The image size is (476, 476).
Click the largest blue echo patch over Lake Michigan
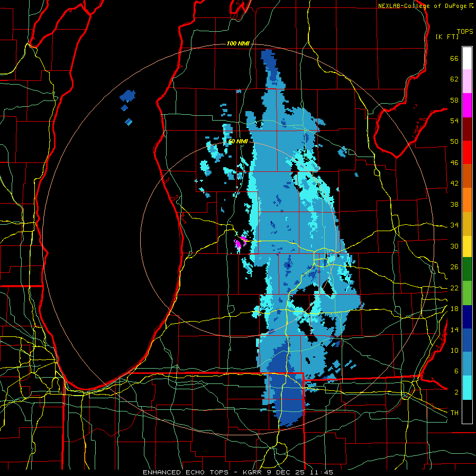(128, 96)
